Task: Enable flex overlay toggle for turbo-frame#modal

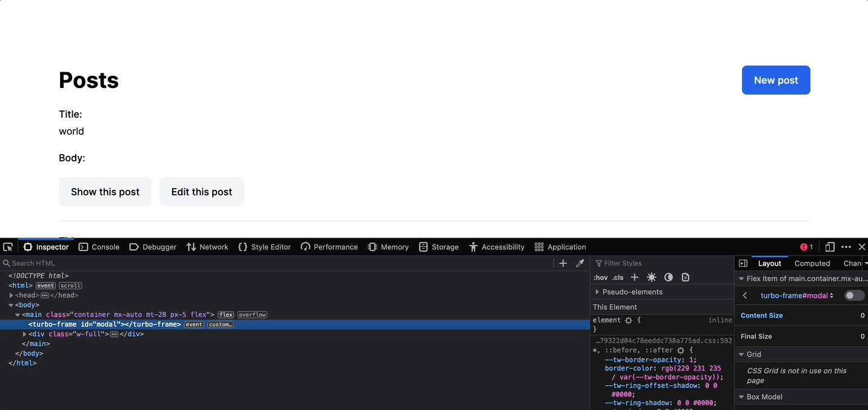Action: (855, 295)
